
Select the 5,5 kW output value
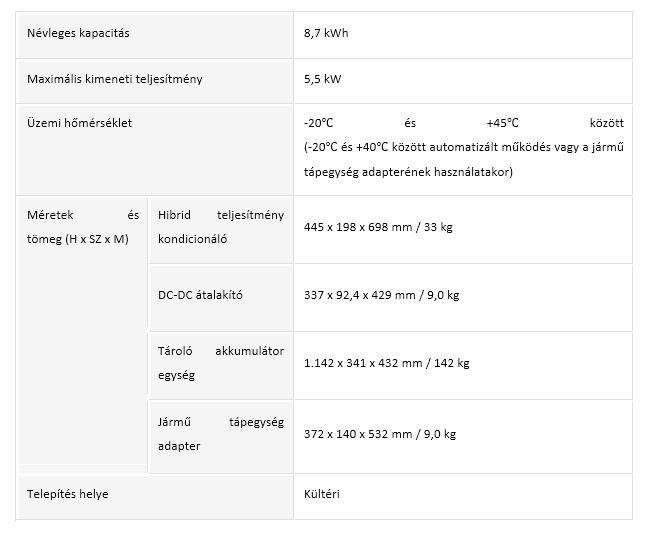click(323, 79)
